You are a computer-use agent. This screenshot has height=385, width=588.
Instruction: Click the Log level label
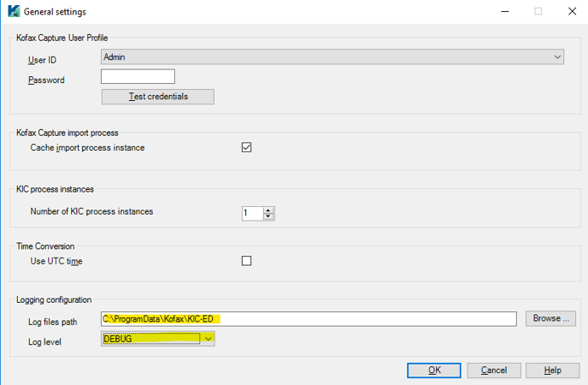(x=44, y=342)
